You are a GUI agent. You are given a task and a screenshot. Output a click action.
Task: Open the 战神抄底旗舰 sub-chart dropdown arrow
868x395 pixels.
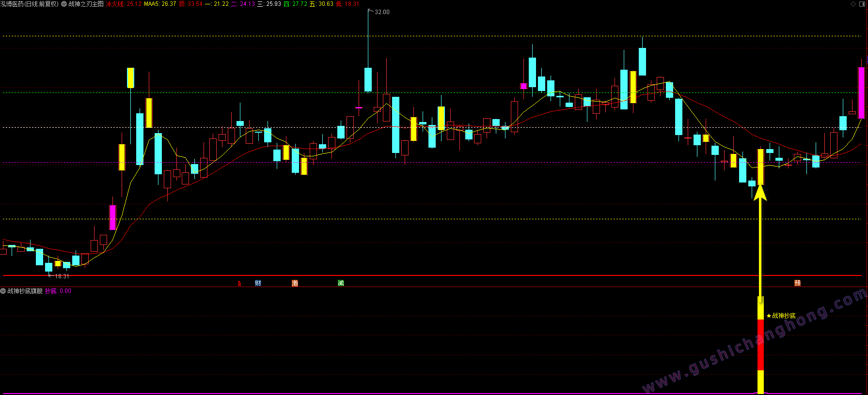[3, 291]
